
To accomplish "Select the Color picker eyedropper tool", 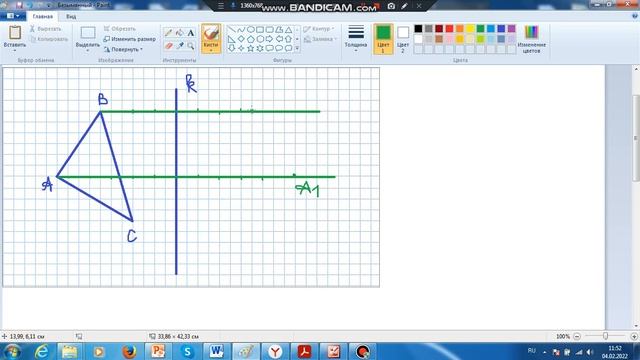I will coord(180,46).
